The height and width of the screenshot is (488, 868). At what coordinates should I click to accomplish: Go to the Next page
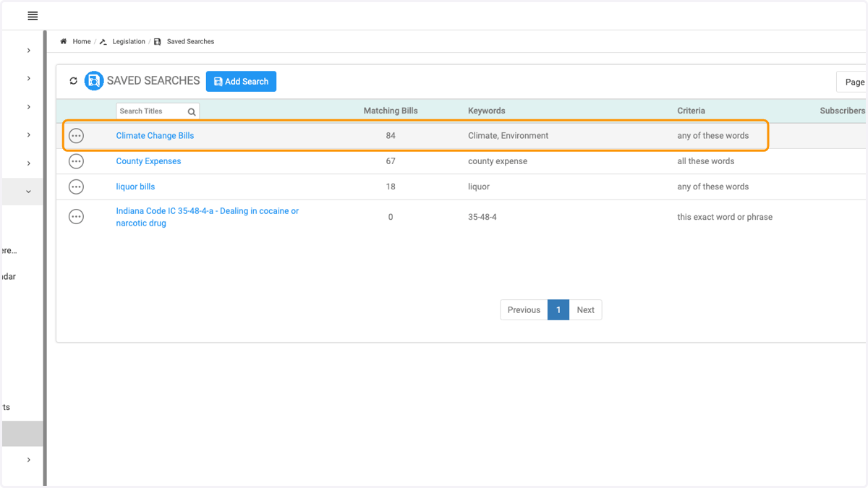[586, 310]
